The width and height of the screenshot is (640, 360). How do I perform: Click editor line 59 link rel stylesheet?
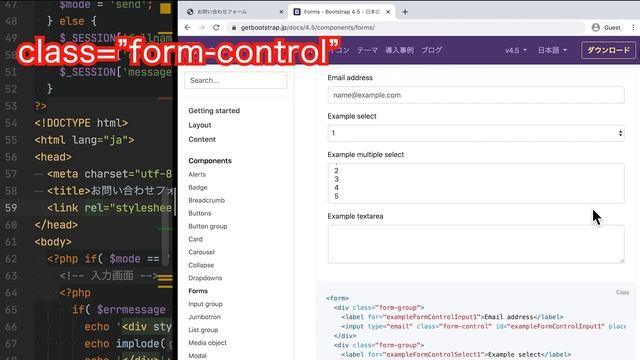point(109,208)
